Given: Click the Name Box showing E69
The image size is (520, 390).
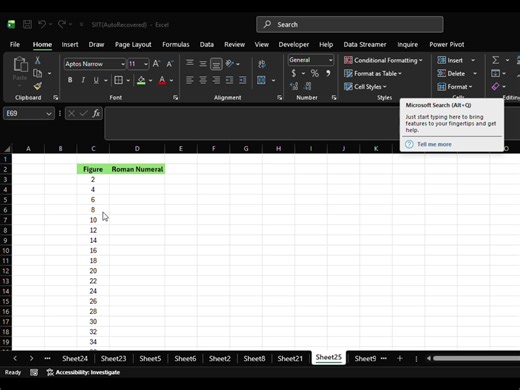Looking at the screenshot, I should click(x=29, y=113).
